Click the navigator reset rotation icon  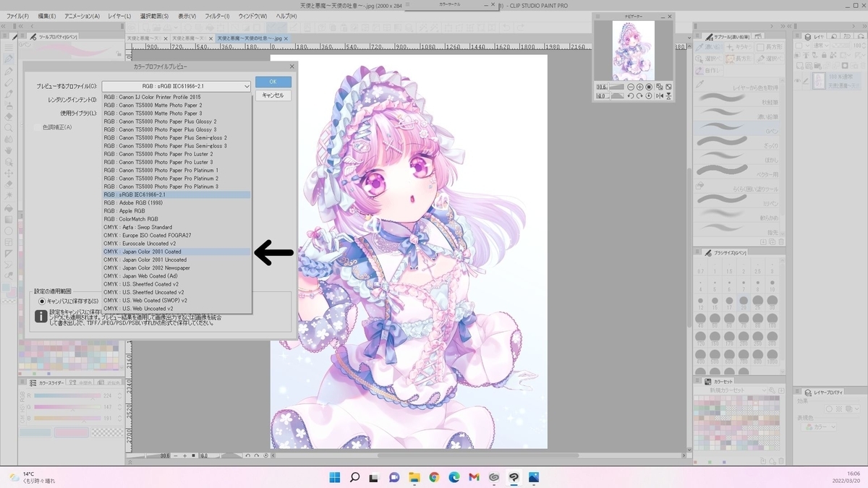click(649, 95)
